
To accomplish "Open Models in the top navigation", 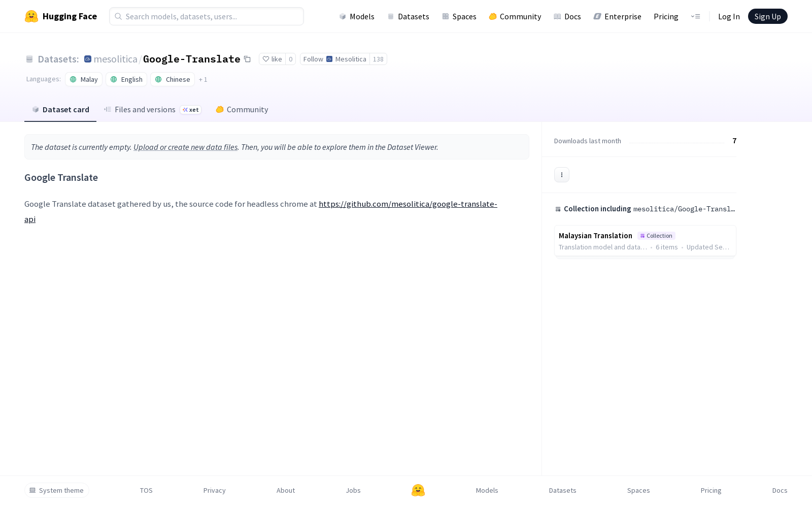I will [x=357, y=16].
